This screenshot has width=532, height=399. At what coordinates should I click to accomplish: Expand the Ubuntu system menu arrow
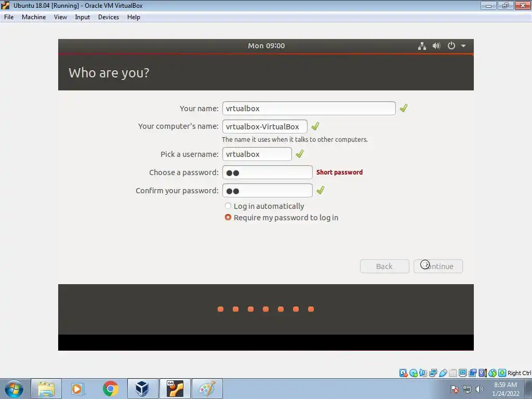pos(463,46)
